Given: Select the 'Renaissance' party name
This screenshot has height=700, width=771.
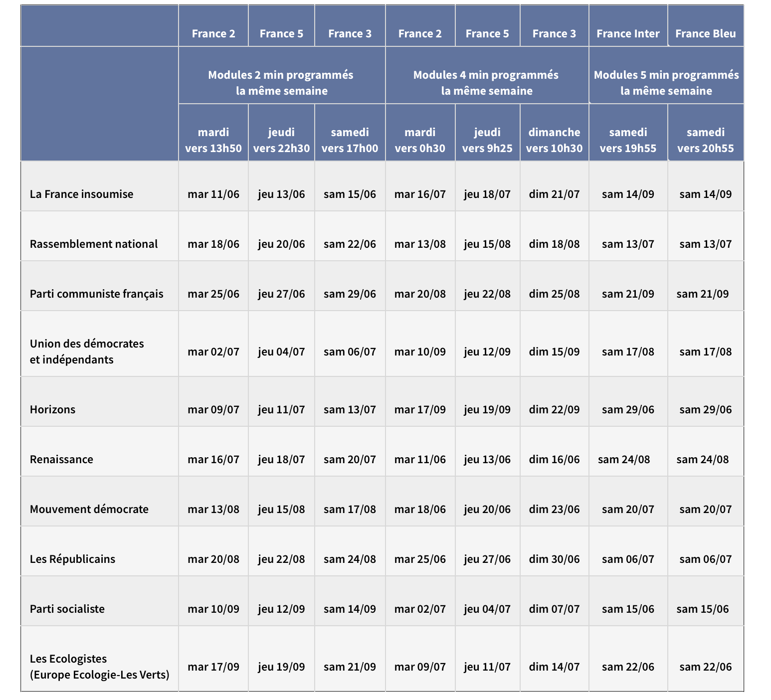Looking at the screenshot, I should pos(61,459).
